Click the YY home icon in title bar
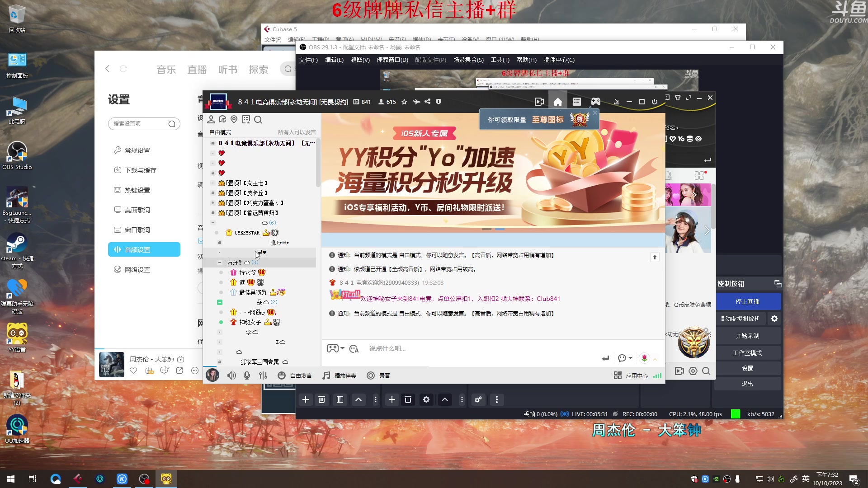 [x=558, y=102]
